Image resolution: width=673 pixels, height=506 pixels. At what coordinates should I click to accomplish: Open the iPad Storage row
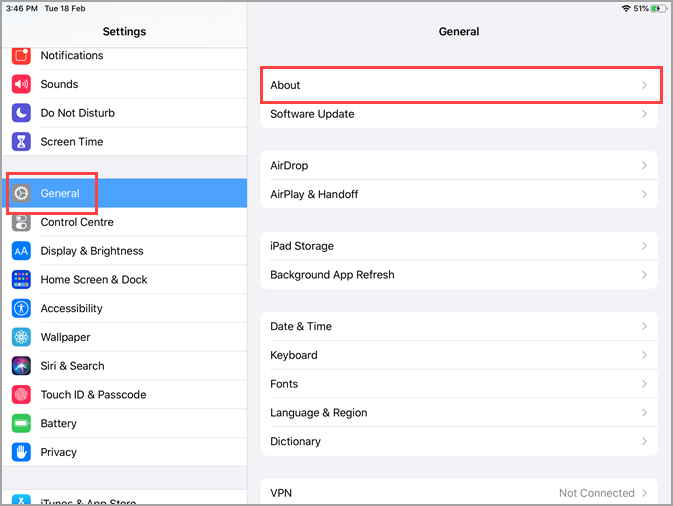coord(459,246)
